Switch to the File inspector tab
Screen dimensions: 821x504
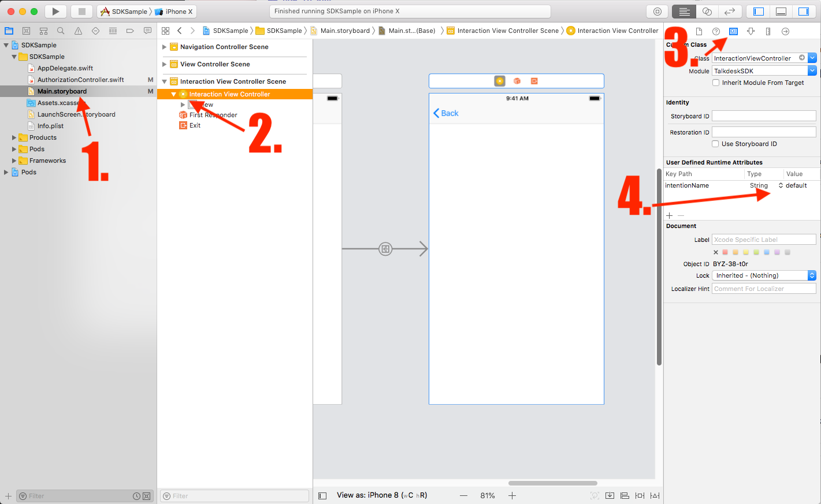coord(699,31)
